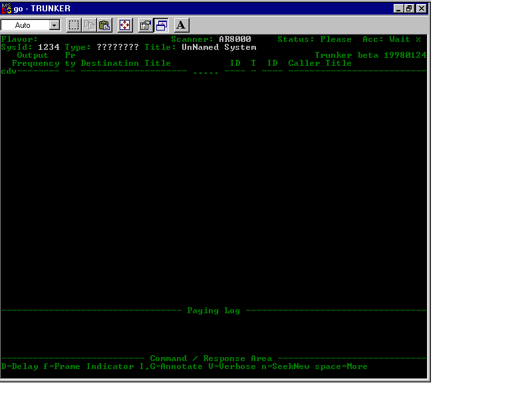Click the n=SeekNew command label
532x399 pixels.
coord(285,366)
